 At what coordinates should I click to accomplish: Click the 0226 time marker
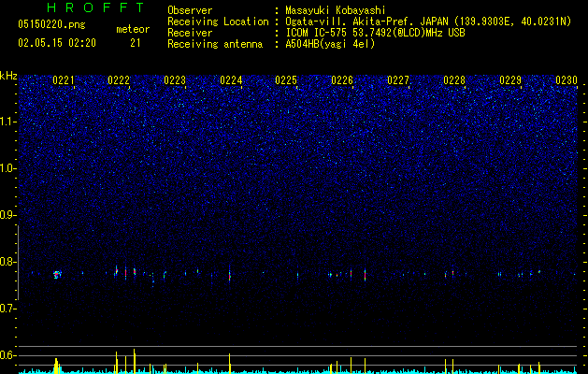point(342,80)
